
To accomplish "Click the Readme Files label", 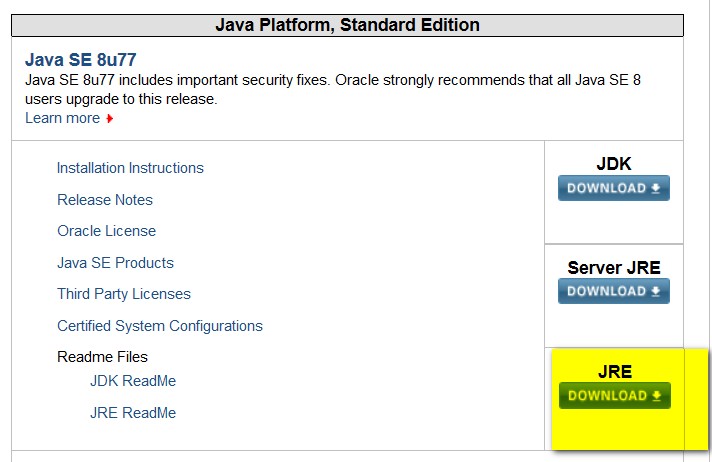I will point(102,357).
